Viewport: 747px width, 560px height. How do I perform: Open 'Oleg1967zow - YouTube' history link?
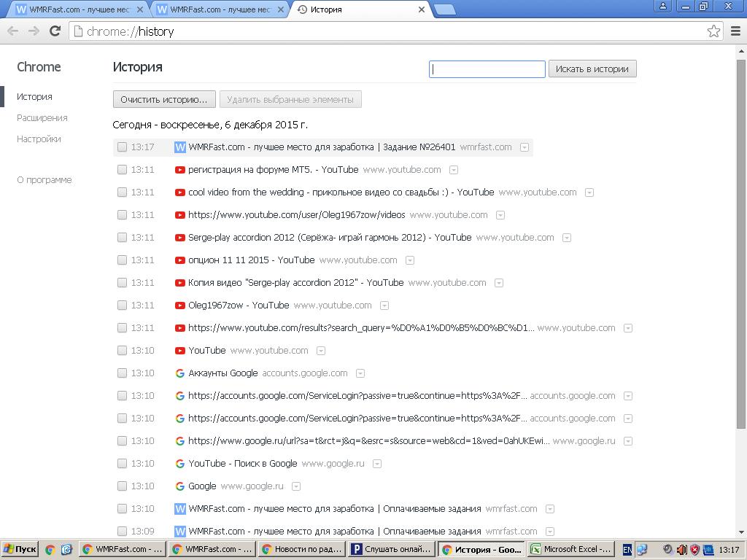tap(239, 306)
